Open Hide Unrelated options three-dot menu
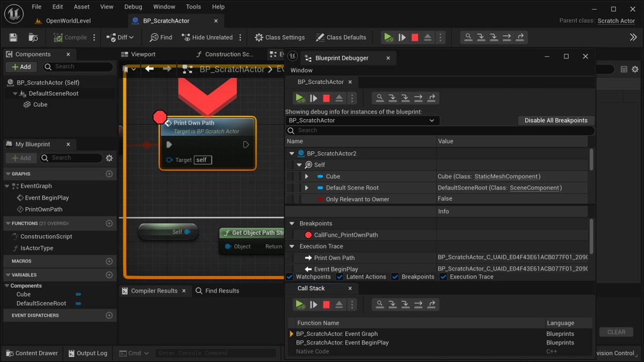 tap(240, 38)
